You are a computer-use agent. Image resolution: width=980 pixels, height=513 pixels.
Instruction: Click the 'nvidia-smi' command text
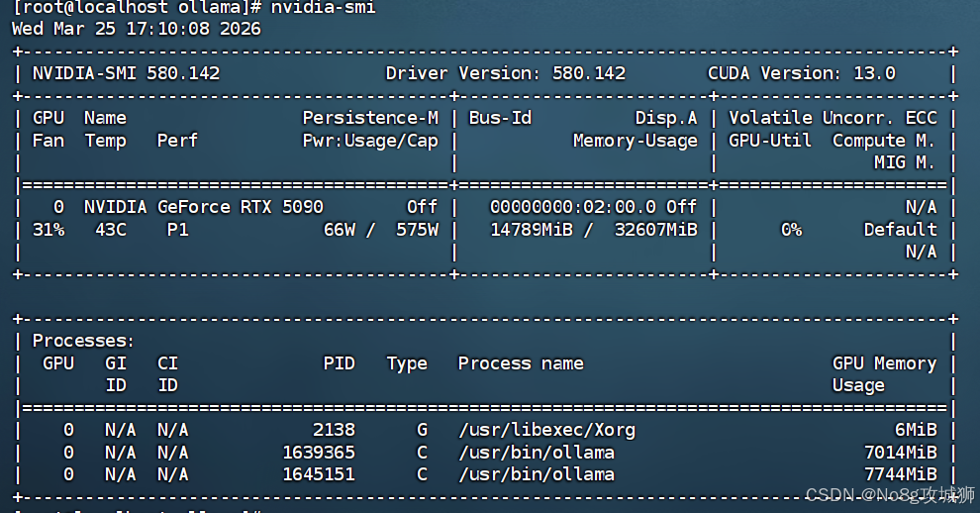point(323,8)
